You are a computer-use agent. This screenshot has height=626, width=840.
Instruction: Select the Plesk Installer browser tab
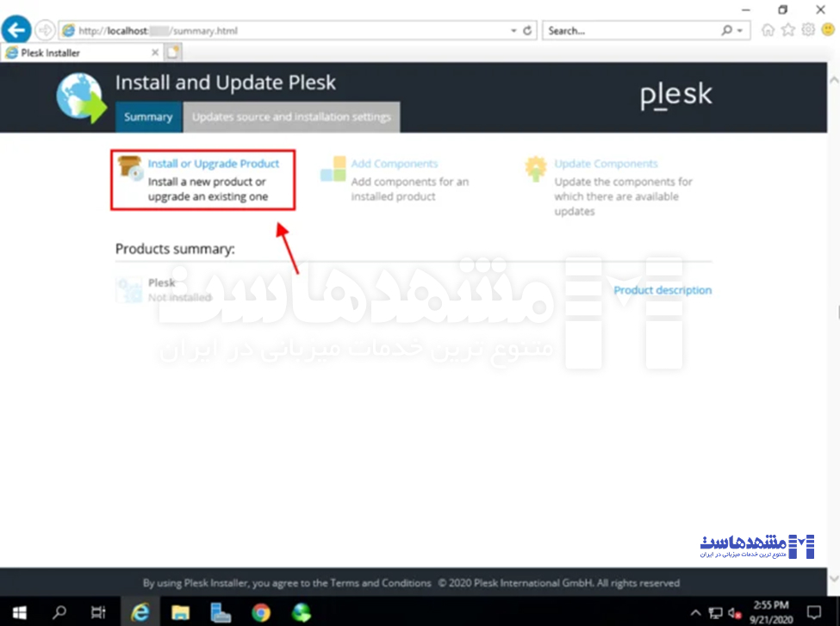click(82, 53)
